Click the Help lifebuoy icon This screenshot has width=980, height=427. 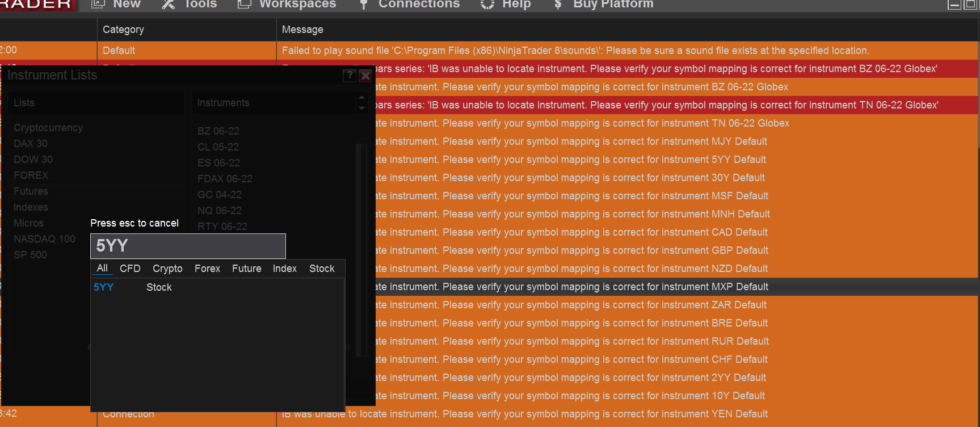coord(487,4)
